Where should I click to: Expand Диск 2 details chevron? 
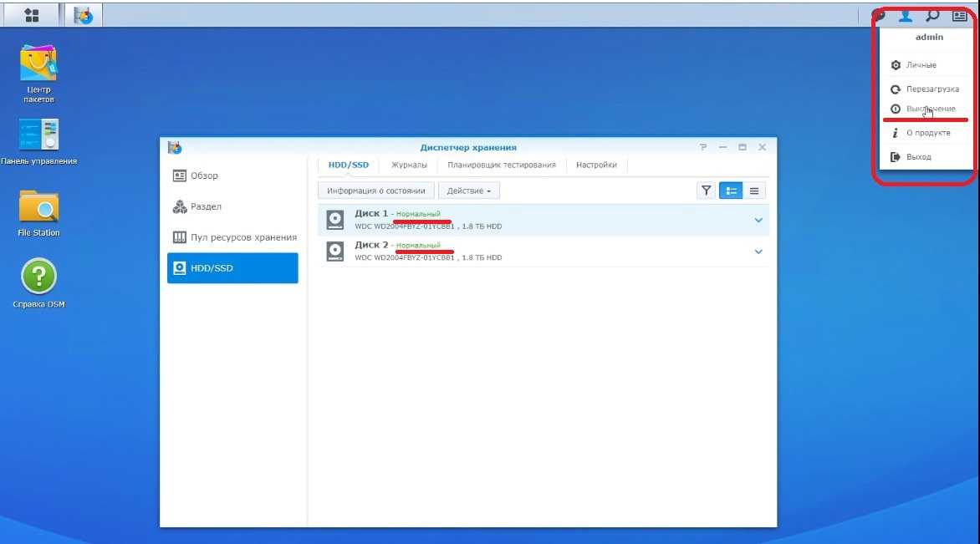pyautogui.click(x=758, y=252)
